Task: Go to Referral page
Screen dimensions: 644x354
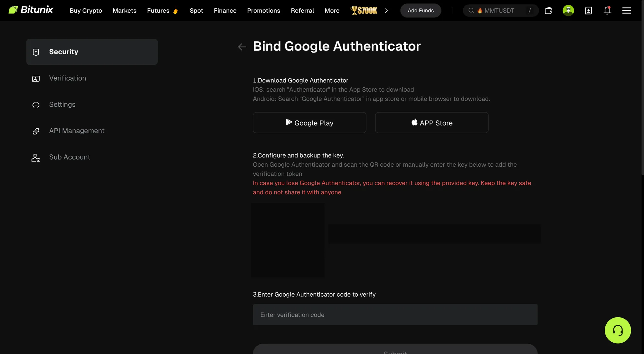Action: pos(302,11)
